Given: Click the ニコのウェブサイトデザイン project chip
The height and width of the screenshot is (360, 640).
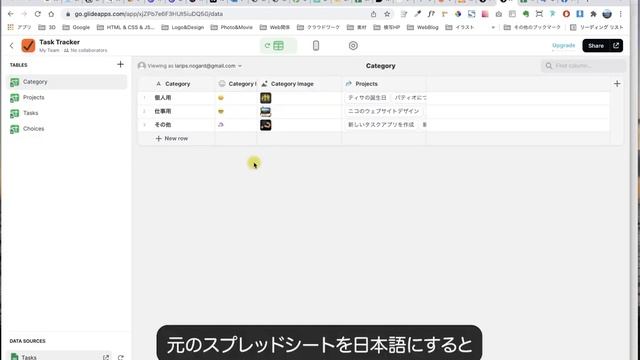Looking at the screenshot, I should [384, 111].
